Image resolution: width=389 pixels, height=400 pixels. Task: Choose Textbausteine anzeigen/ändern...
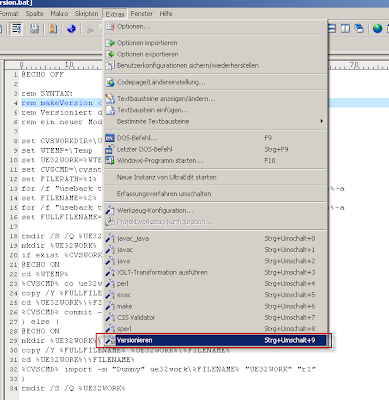pyautogui.click(x=216, y=99)
